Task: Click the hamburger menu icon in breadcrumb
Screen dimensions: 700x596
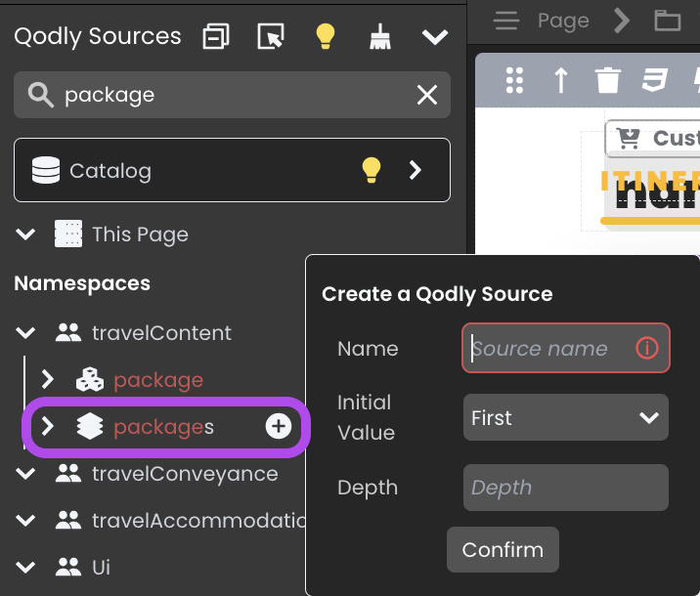Action: click(x=506, y=21)
